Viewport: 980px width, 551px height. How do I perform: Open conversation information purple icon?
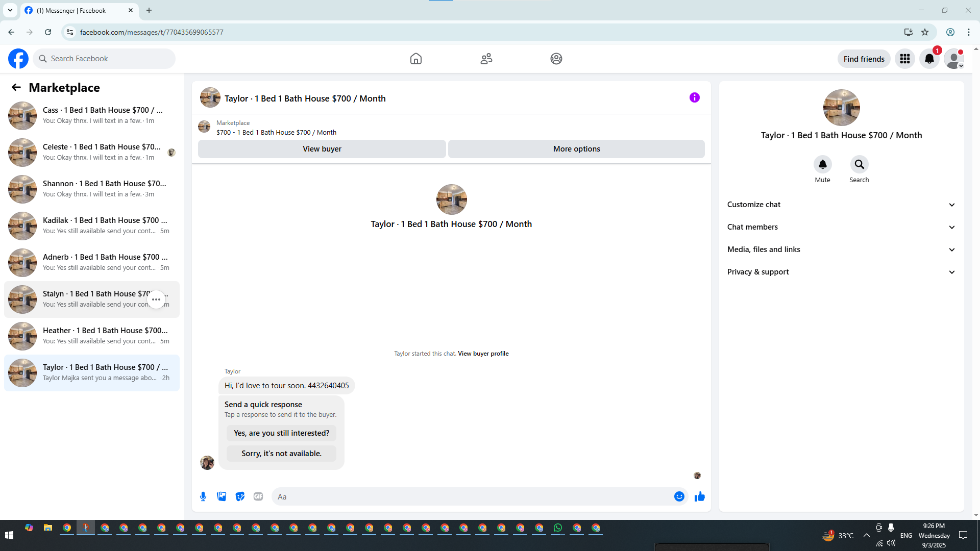(x=695, y=97)
